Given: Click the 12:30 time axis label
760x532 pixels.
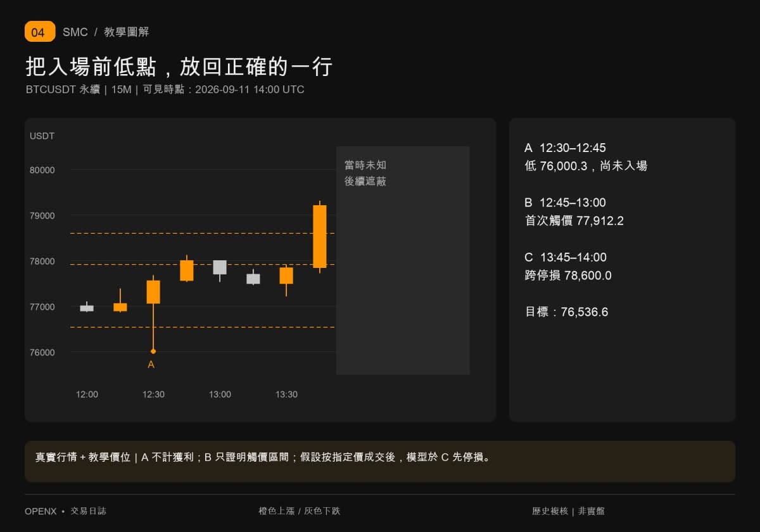Looking at the screenshot, I should click(x=153, y=394).
